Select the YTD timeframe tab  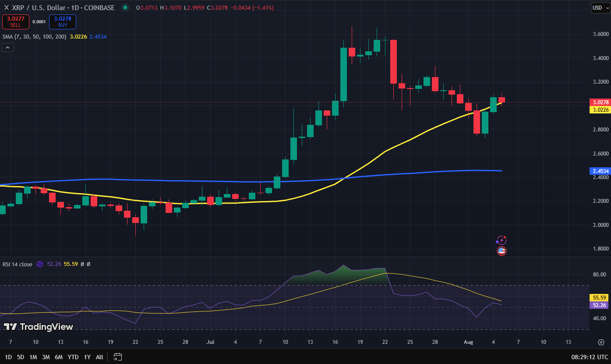click(x=73, y=357)
